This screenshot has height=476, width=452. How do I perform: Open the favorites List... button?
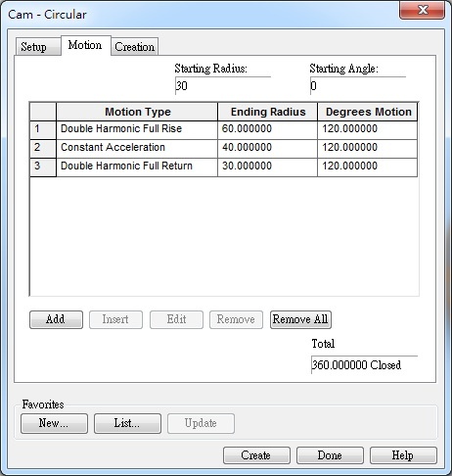click(x=127, y=423)
